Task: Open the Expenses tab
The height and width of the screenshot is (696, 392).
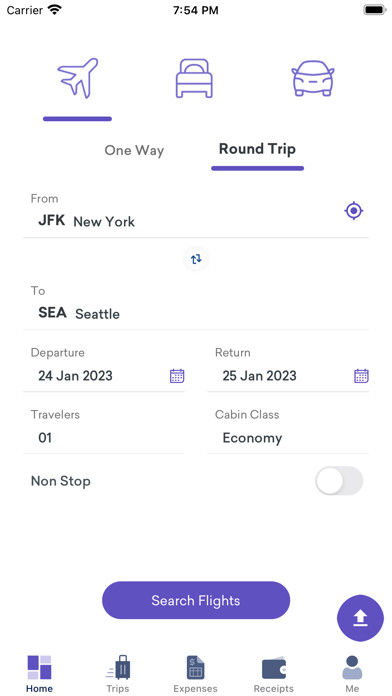Action: coord(195,673)
